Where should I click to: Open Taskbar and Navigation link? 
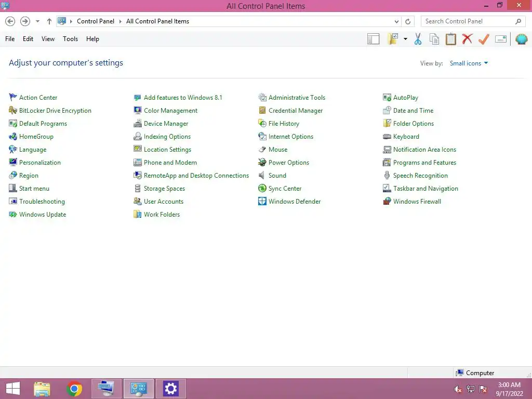(425, 188)
